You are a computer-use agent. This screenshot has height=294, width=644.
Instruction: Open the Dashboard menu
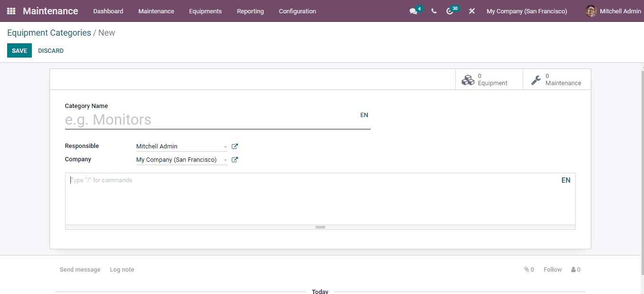(x=108, y=11)
